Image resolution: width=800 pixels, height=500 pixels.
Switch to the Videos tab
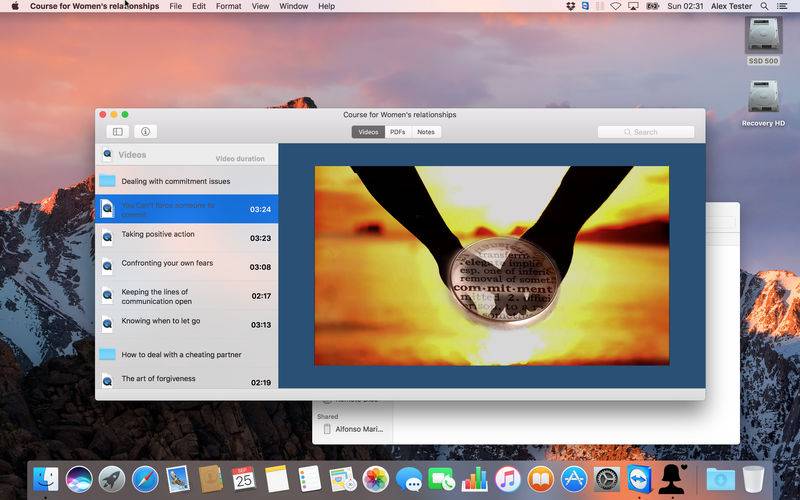368,132
